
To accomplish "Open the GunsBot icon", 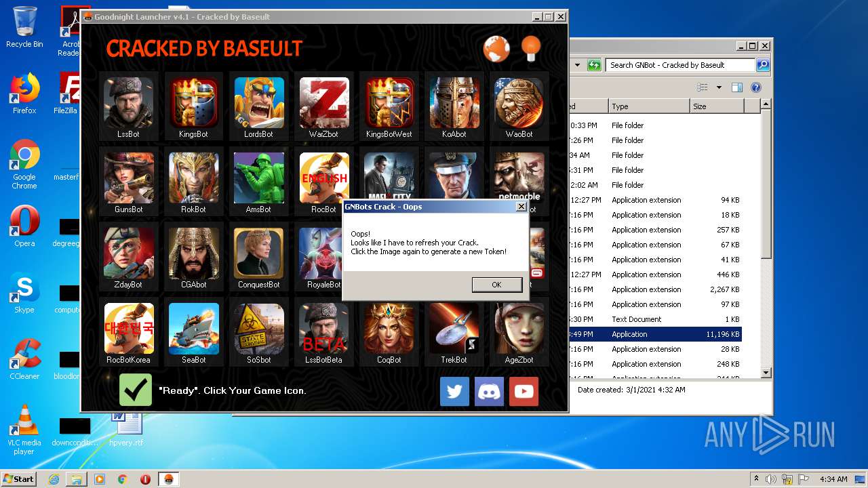I will 128,178.
